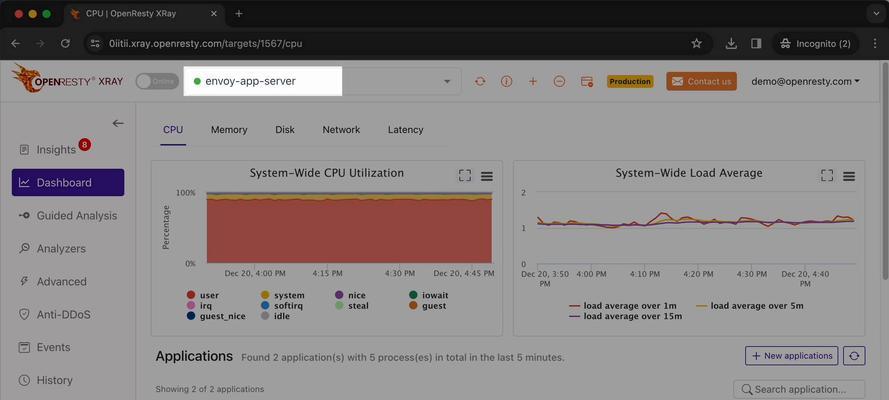This screenshot has height=400, width=889.
Task: Open the demo@openresty.com account menu
Action: pyautogui.click(x=805, y=82)
